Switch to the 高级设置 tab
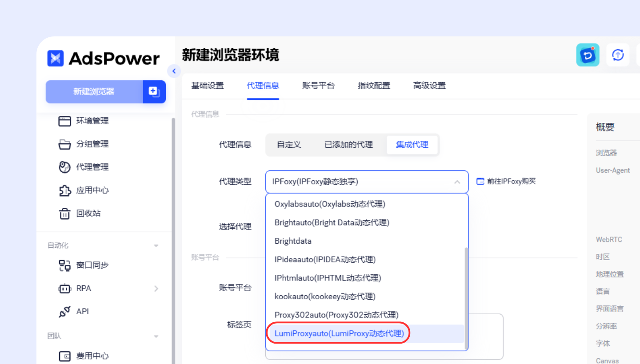640x364 pixels. click(429, 86)
